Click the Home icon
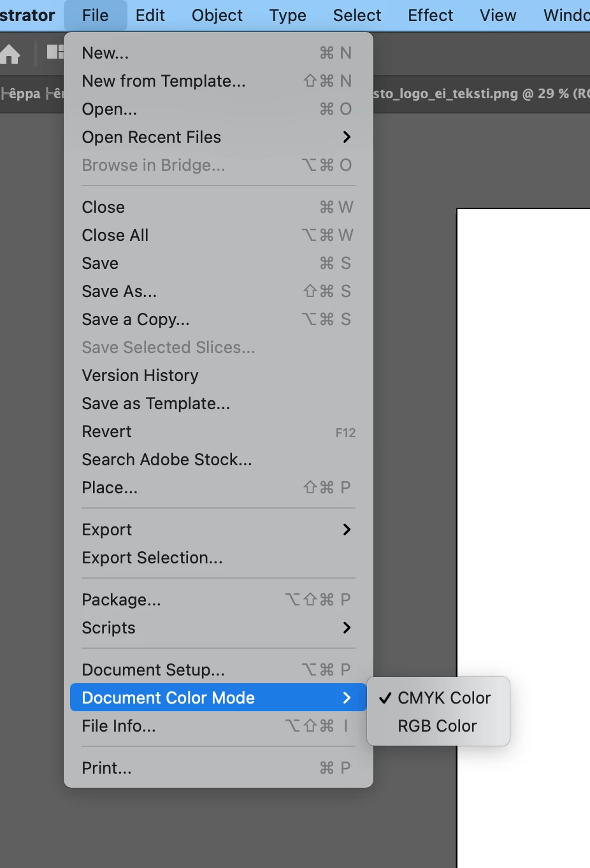This screenshot has height=868, width=590. (x=10, y=54)
